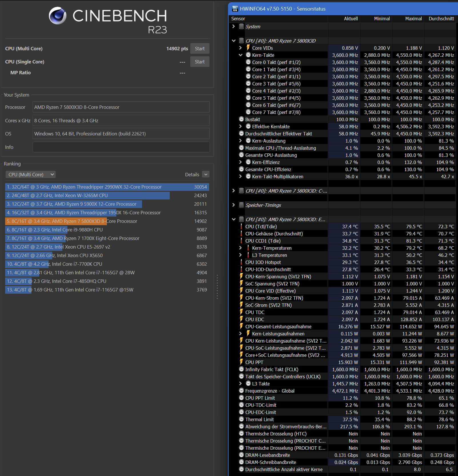Select the CPU-EDC-Limit sensor row
The height and width of the screenshot is (476, 458).
click(x=343, y=412)
